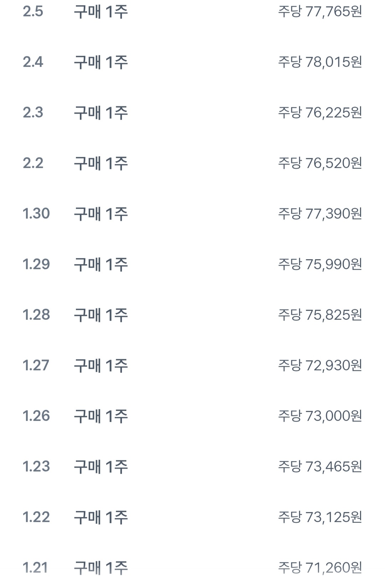Click the price 주당 78,015원

coord(320,62)
